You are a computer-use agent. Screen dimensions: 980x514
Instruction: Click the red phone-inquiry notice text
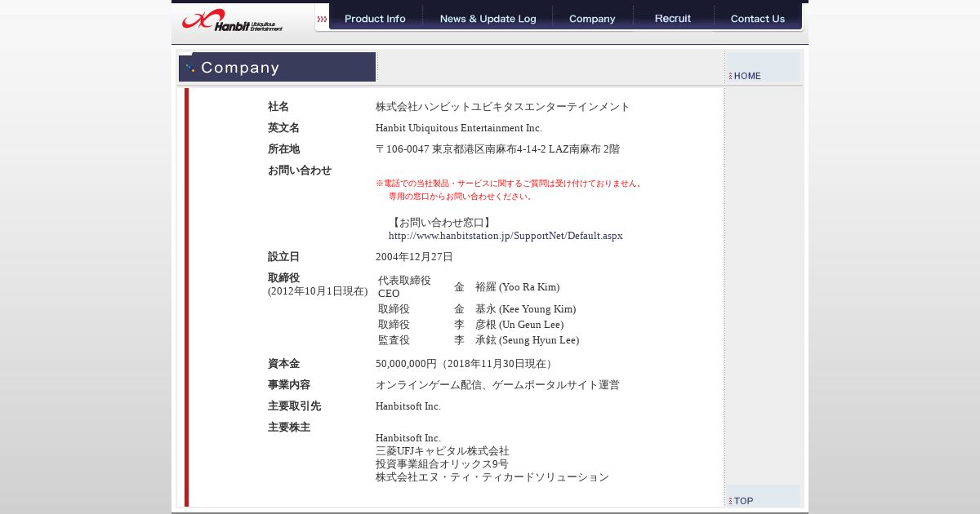[510, 189]
